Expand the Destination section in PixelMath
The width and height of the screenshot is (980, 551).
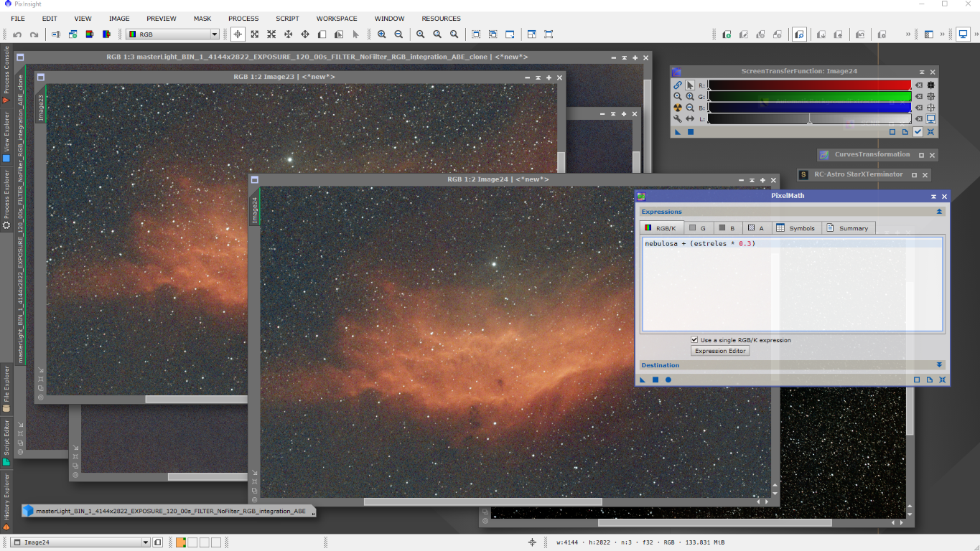(x=939, y=365)
